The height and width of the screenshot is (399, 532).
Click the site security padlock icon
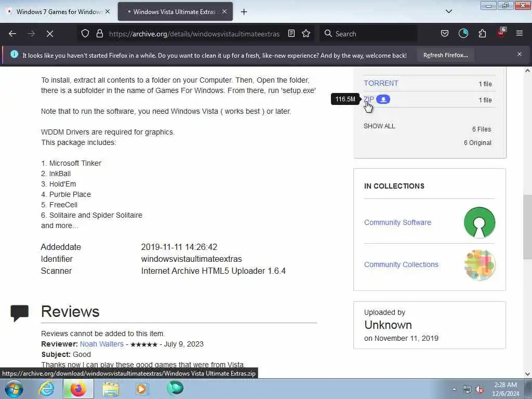coord(99,34)
